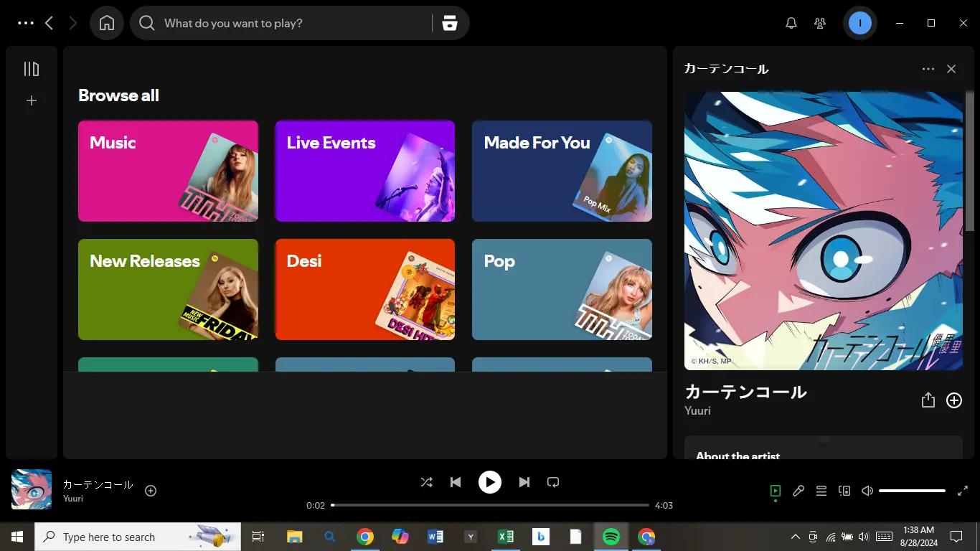This screenshot has width=980, height=551.
Task: Click the large album cover art
Action: (x=824, y=231)
